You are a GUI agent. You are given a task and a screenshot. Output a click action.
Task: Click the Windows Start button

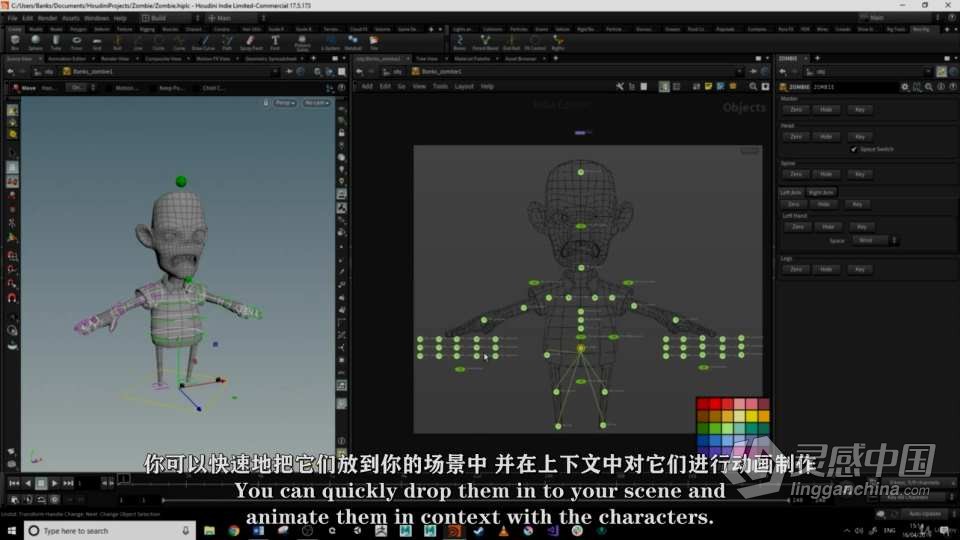pyautogui.click(x=11, y=531)
